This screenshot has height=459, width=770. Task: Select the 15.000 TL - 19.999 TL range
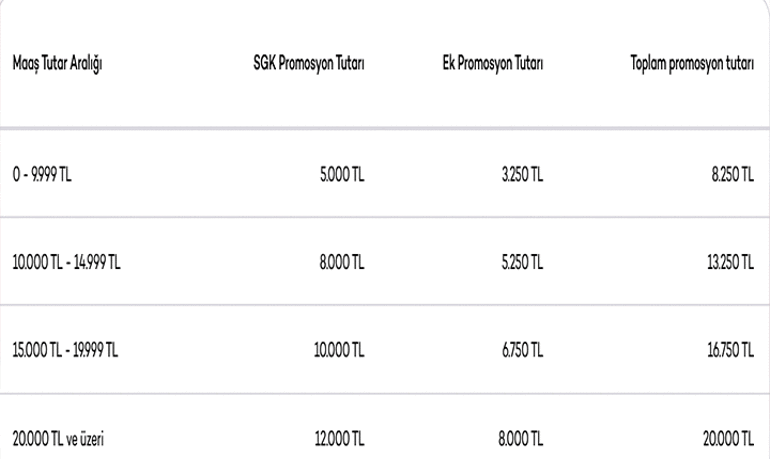(x=68, y=350)
